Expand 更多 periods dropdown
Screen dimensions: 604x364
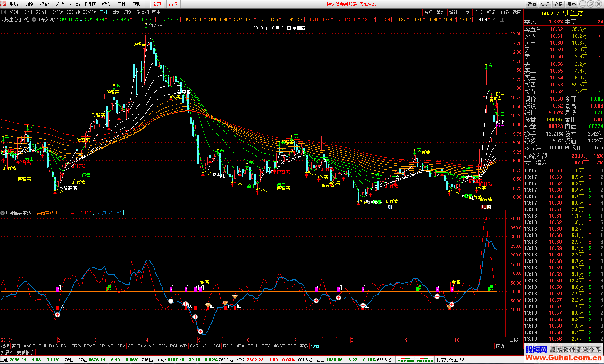(x=158, y=12)
